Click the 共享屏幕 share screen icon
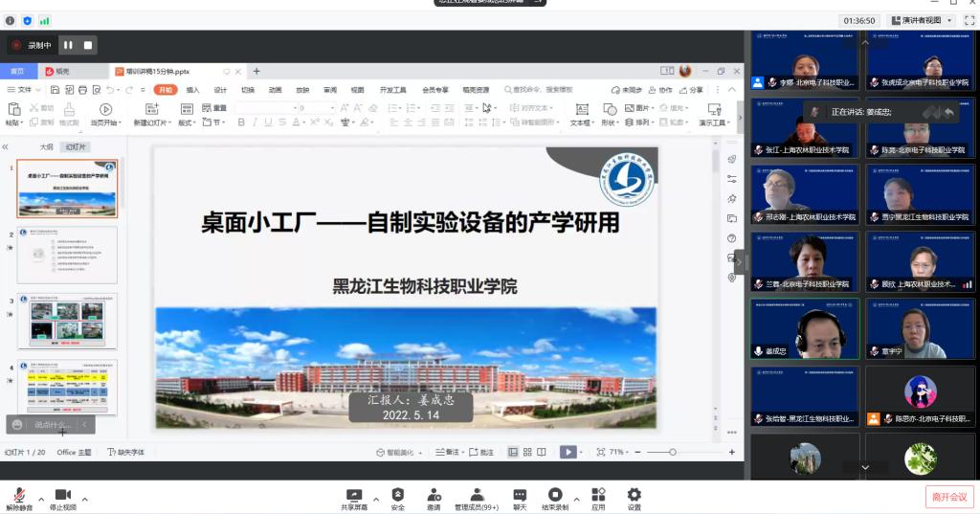 pyautogui.click(x=353, y=496)
